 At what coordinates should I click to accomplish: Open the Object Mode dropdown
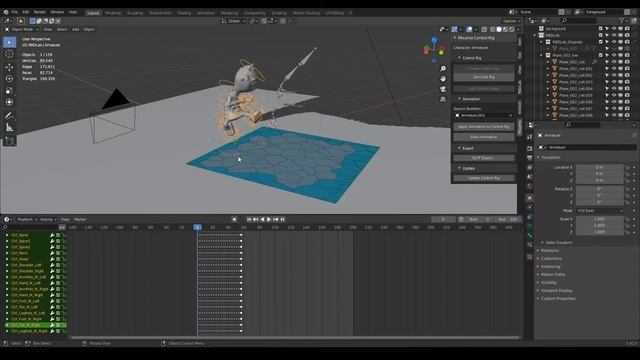tap(22, 29)
